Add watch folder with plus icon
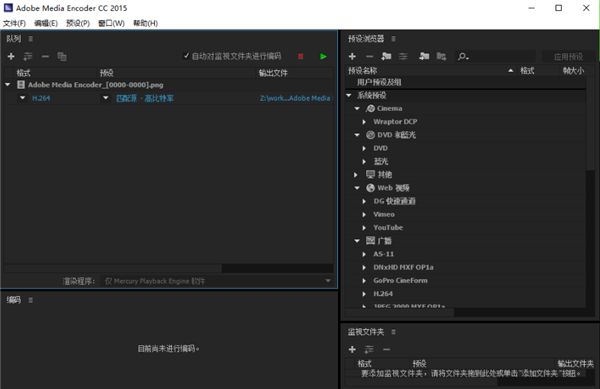600x389 pixels. (x=352, y=350)
